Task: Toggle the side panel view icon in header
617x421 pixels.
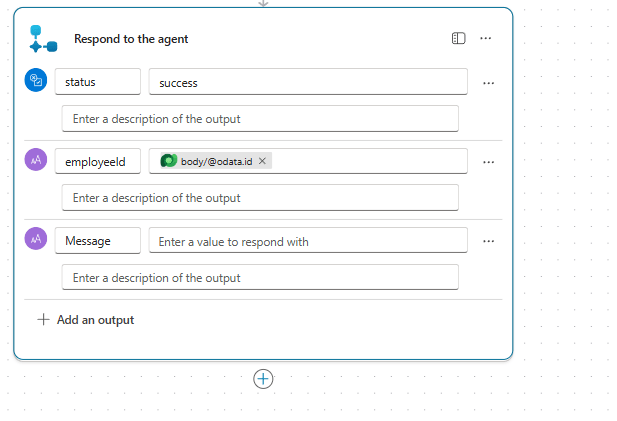Action: coord(458,38)
